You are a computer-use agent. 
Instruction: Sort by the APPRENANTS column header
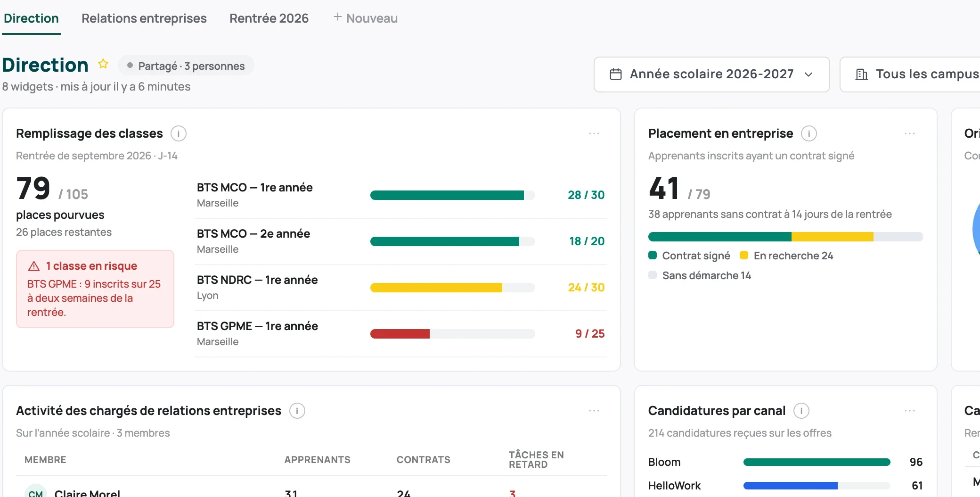pos(318,460)
